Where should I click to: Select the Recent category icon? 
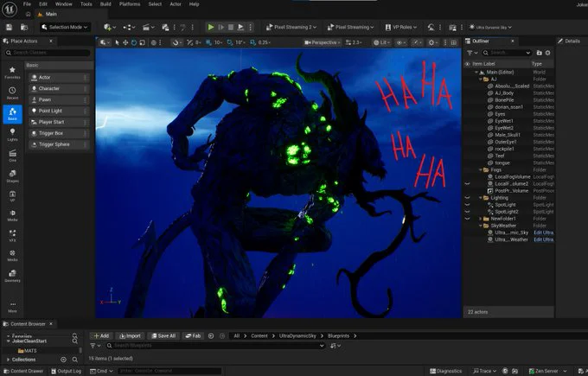(12, 93)
